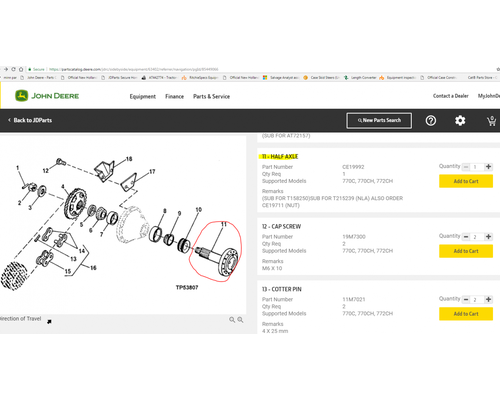Add Cotter Pin 11M7021 to cart
This screenshot has height=400, width=500.
[x=466, y=314]
